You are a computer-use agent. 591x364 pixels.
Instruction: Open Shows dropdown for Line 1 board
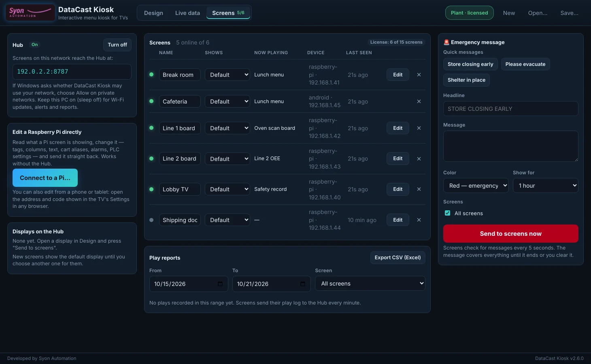(x=227, y=128)
